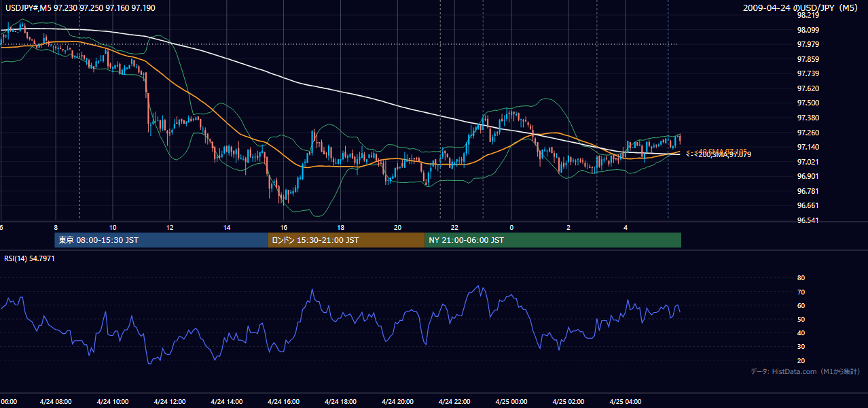Click hour tick 18 on price chart axis

(x=341, y=227)
